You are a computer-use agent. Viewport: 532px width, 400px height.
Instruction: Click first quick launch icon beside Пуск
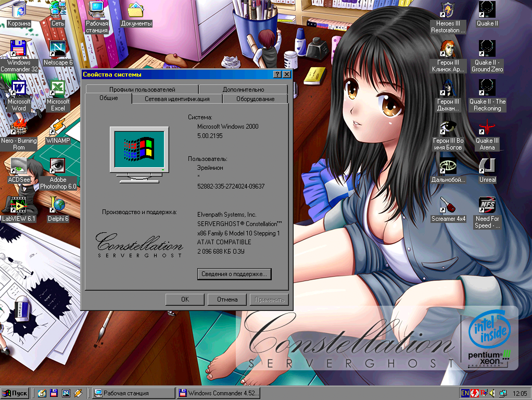pyautogui.click(x=42, y=393)
